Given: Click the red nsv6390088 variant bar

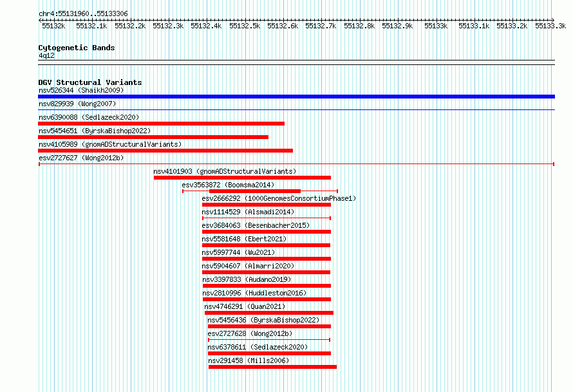Looking at the screenshot, I should coord(161,124).
